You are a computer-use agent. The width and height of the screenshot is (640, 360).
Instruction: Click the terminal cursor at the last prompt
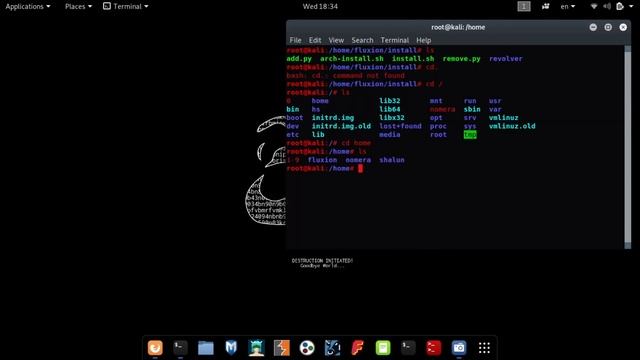(x=360, y=168)
